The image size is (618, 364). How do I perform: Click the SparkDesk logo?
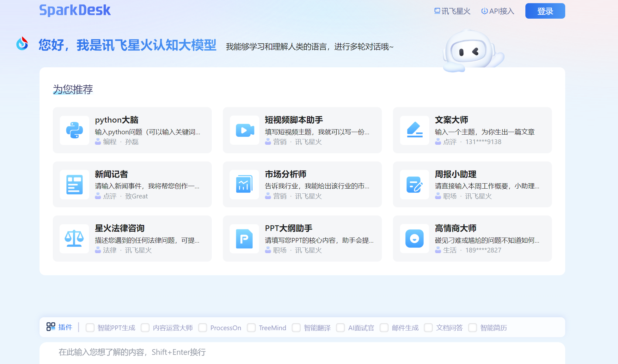(75, 10)
